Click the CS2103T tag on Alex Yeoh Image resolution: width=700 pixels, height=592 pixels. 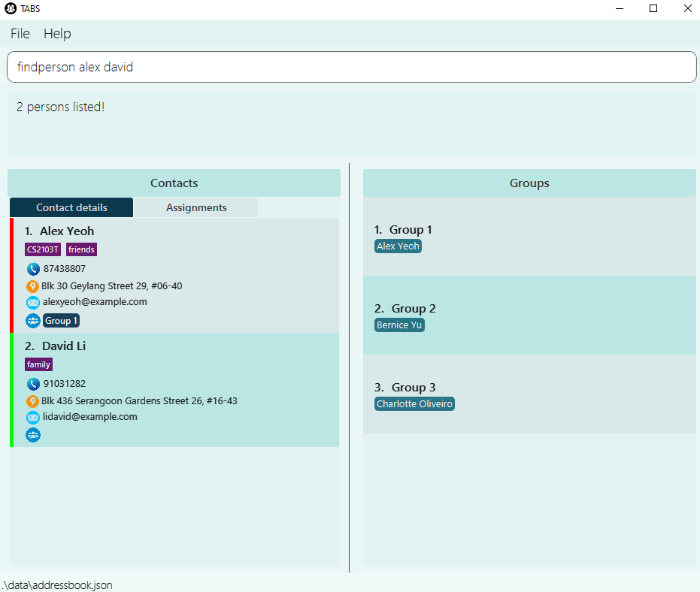43,249
